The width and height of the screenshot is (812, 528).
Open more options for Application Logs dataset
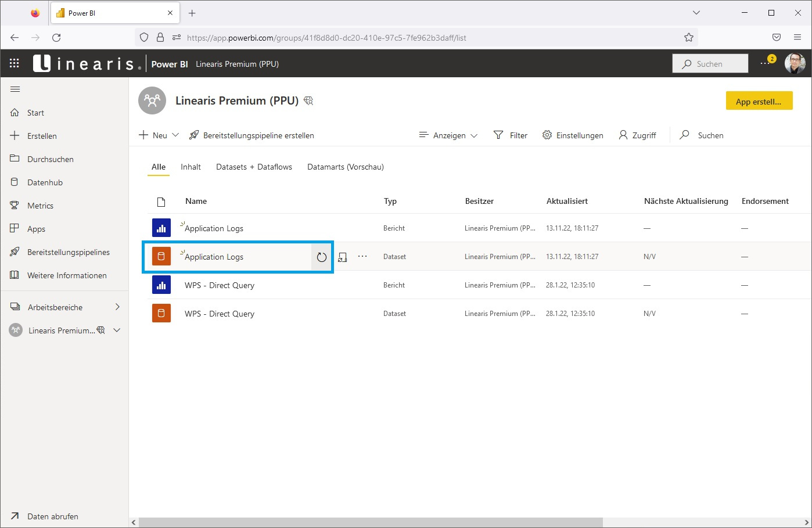[x=362, y=256]
